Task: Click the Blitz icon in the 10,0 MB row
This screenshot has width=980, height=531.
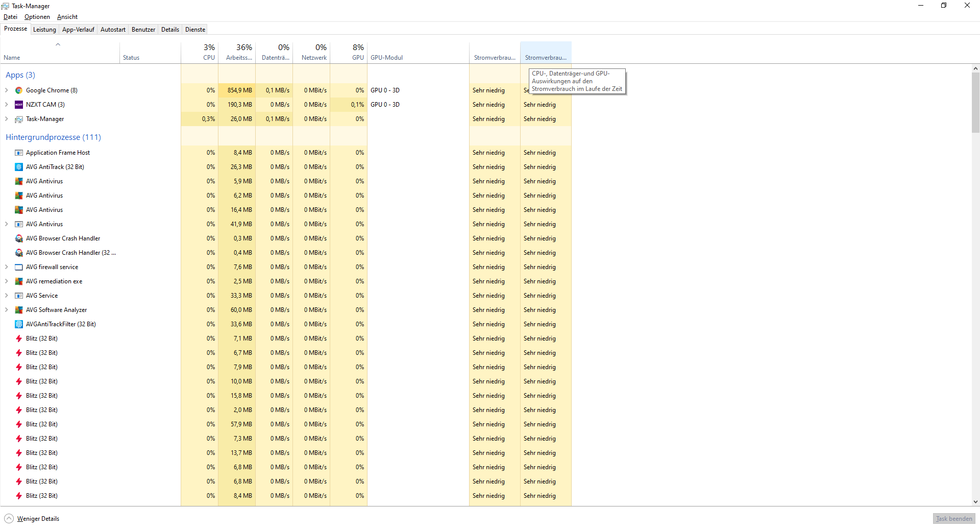Action: click(19, 381)
